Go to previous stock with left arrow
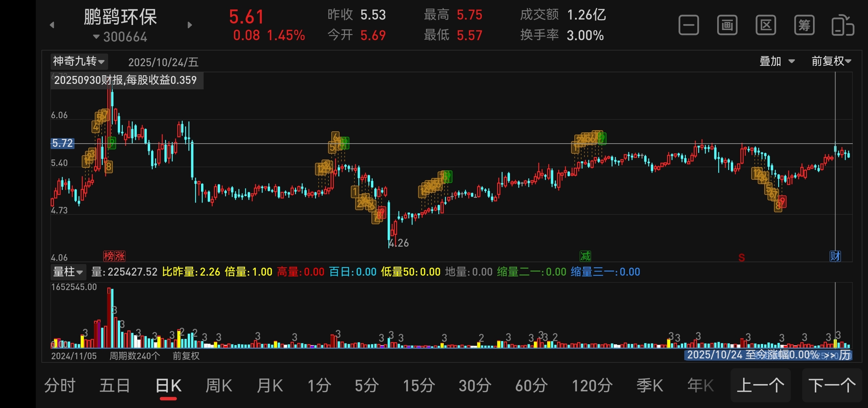868x408 pixels. pos(52,25)
